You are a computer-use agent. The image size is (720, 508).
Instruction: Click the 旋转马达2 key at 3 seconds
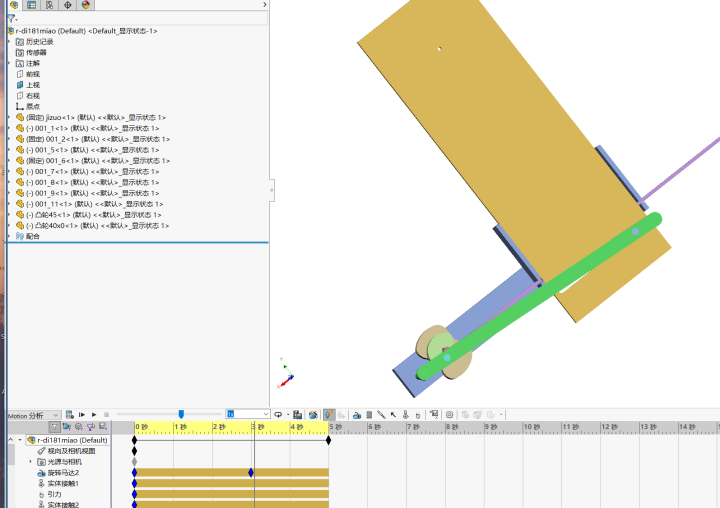pyautogui.click(x=251, y=472)
